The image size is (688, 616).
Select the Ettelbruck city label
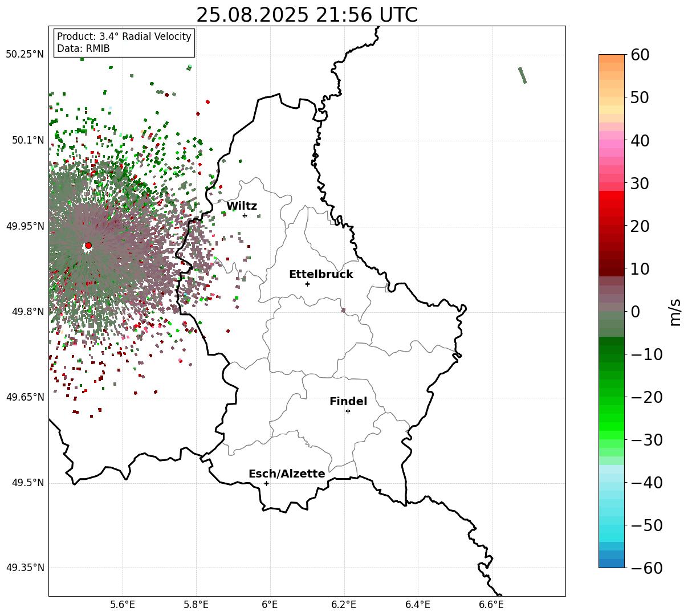pyautogui.click(x=321, y=274)
